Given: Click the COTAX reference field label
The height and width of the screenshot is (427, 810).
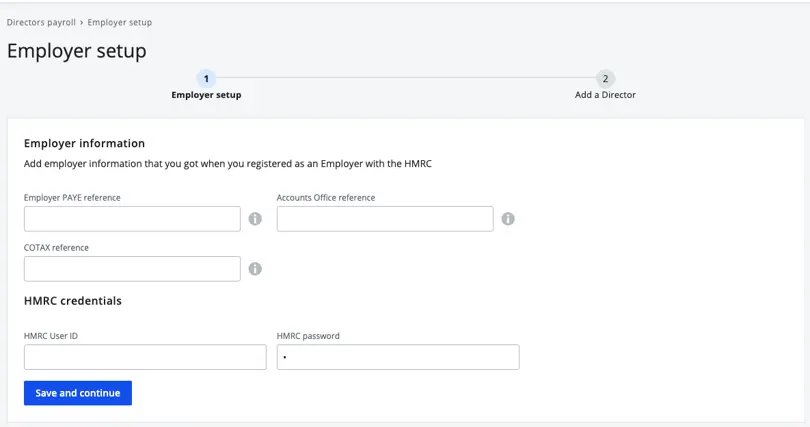Looking at the screenshot, I should tap(56, 248).
